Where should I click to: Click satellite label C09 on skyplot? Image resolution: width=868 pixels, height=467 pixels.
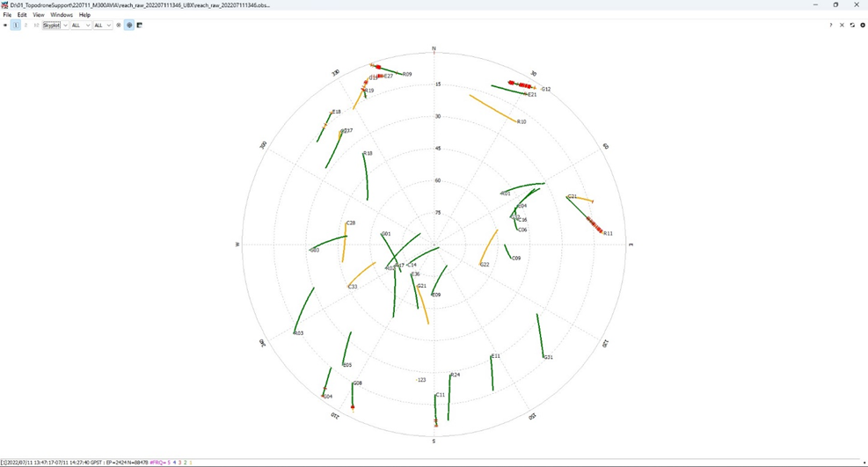click(x=516, y=258)
